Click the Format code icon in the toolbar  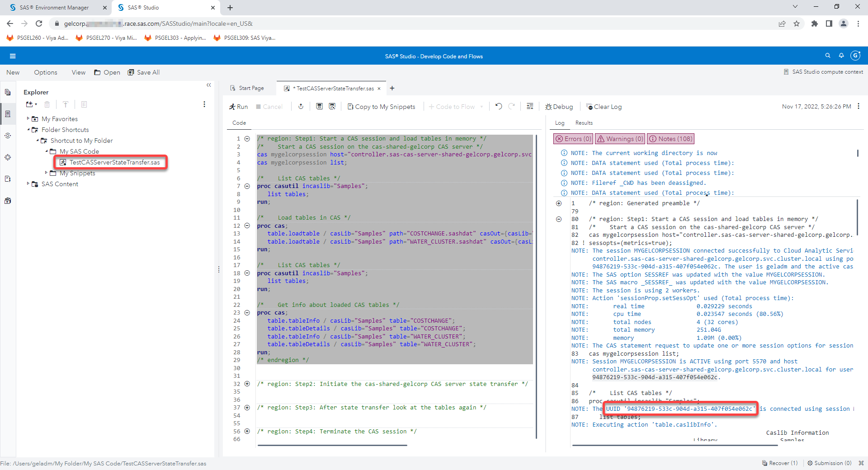coord(530,106)
